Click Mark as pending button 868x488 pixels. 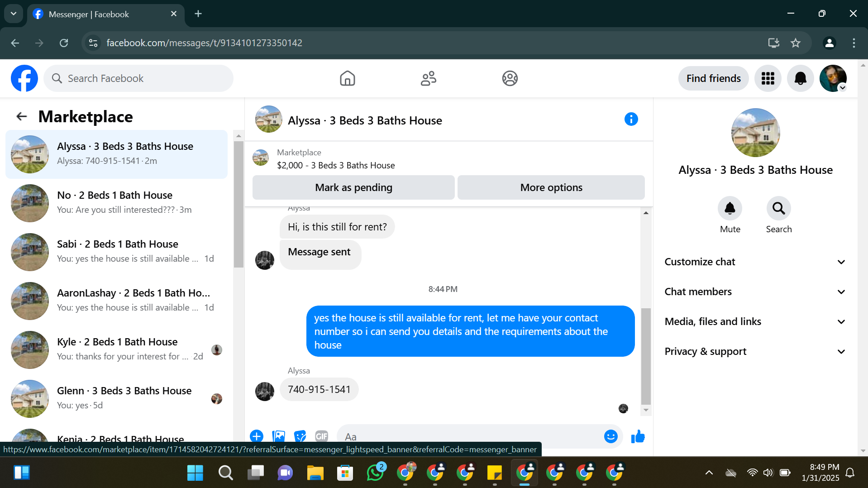point(353,187)
